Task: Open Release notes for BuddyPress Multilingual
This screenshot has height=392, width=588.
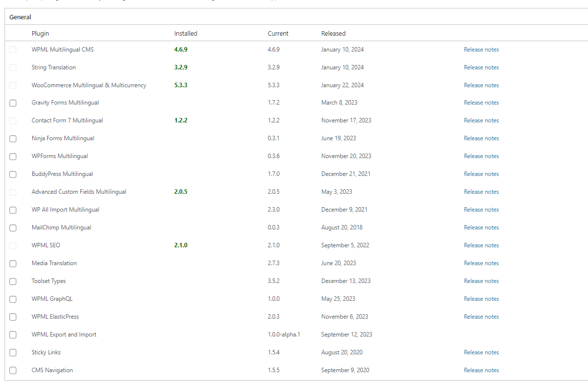Action: (x=481, y=173)
